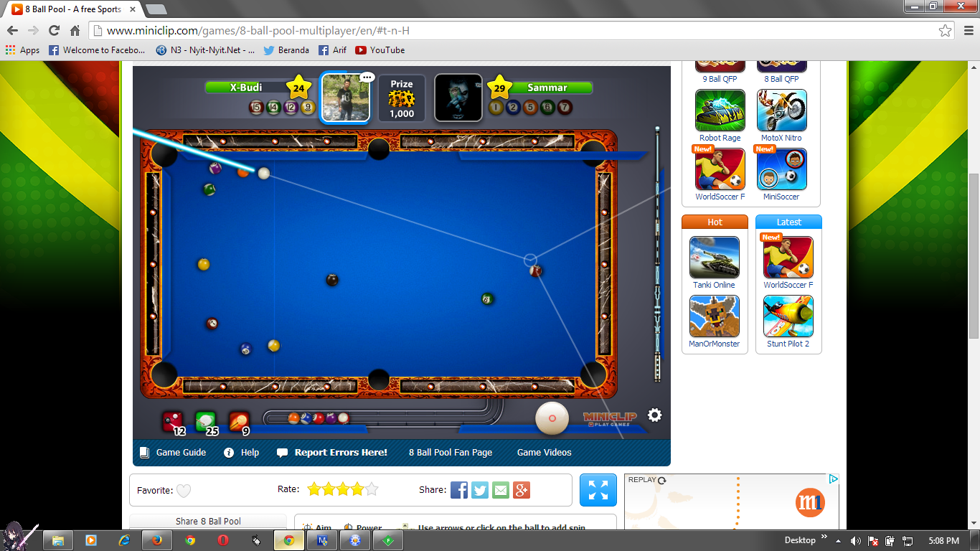Click the 8 Ball QFP game link
Screen dimensions: 980x551
pyautogui.click(x=781, y=79)
